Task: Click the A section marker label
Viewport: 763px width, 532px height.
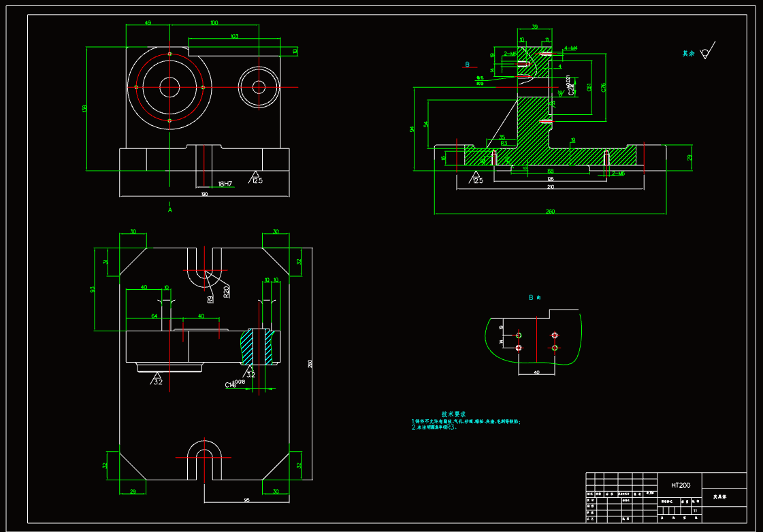Action: 170,210
